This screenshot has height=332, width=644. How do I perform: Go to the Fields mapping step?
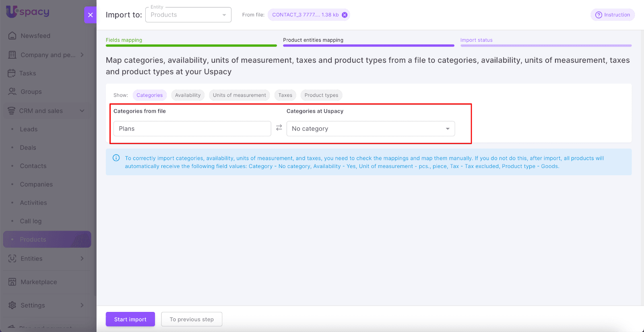click(x=124, y=40)
